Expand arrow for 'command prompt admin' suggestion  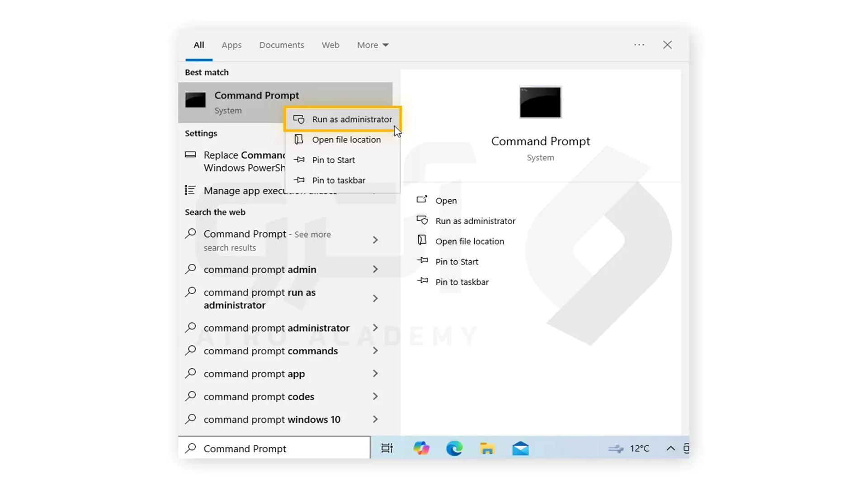375,269
